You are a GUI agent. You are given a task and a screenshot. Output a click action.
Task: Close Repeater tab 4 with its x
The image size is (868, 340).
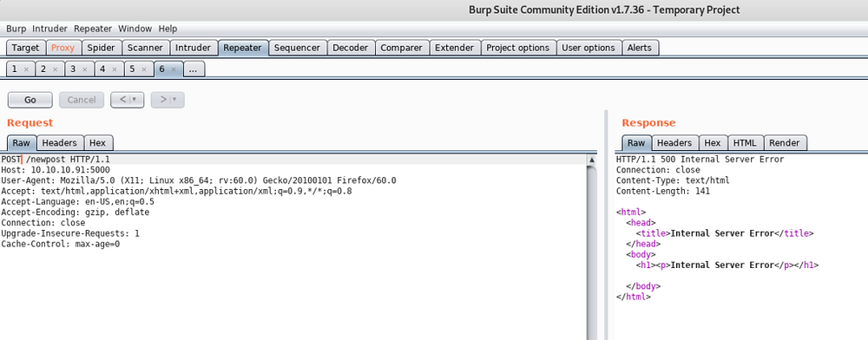click(114, 69)
